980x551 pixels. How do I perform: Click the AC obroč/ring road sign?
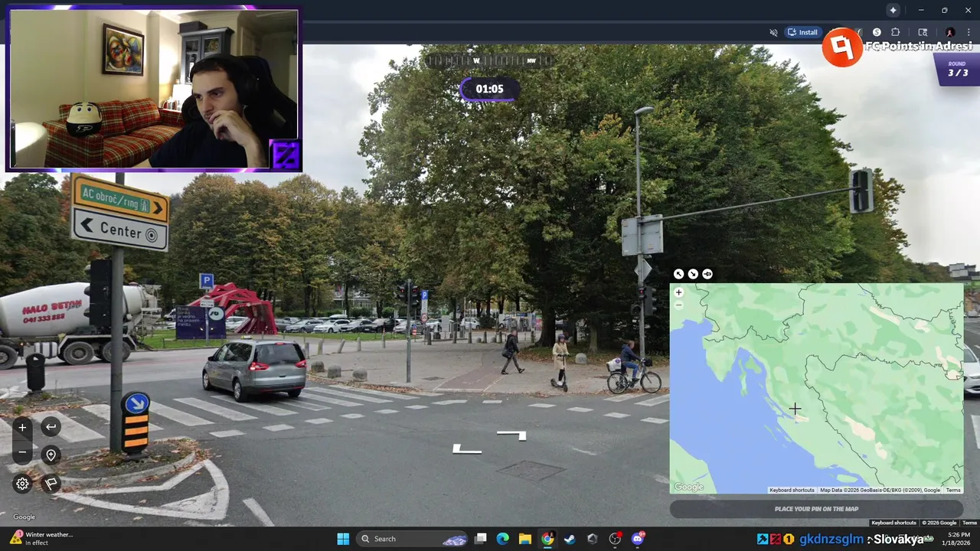(x=120, y=198)
